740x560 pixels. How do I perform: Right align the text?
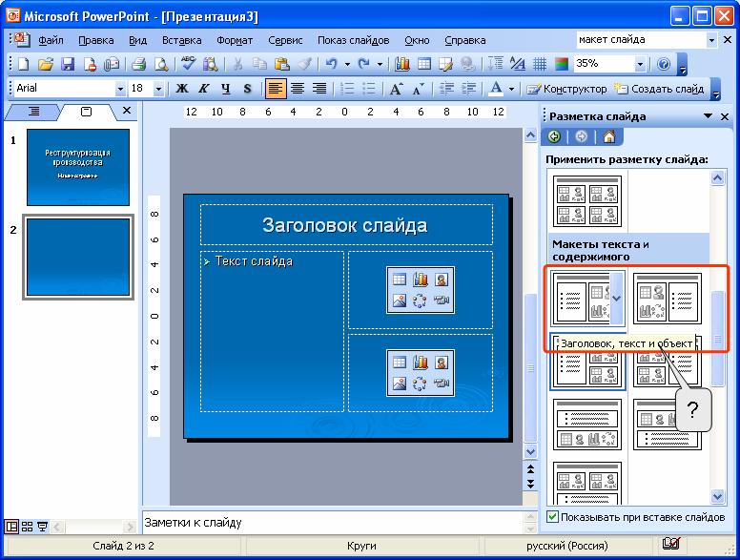319,89
